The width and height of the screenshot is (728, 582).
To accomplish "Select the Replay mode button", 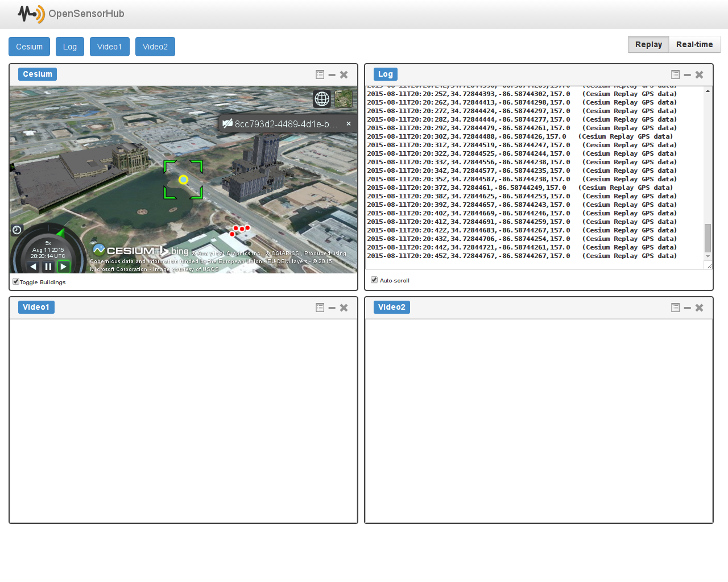I will point(648,44).
